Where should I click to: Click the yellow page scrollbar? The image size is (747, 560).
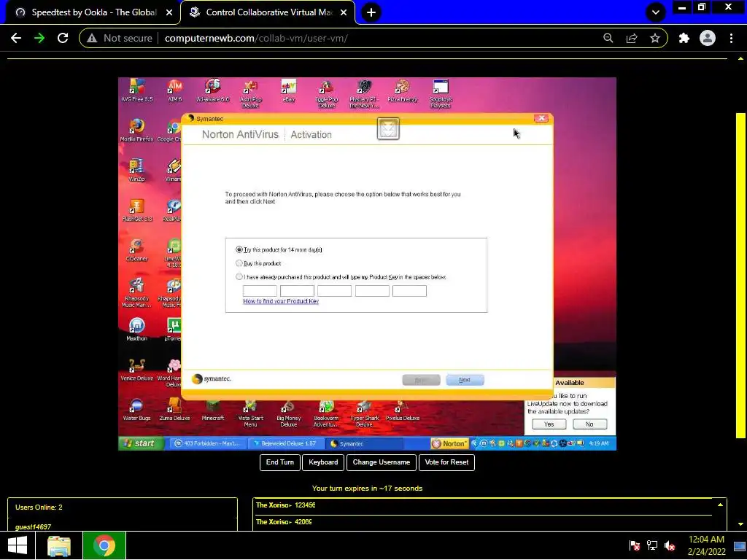(740, 275)
